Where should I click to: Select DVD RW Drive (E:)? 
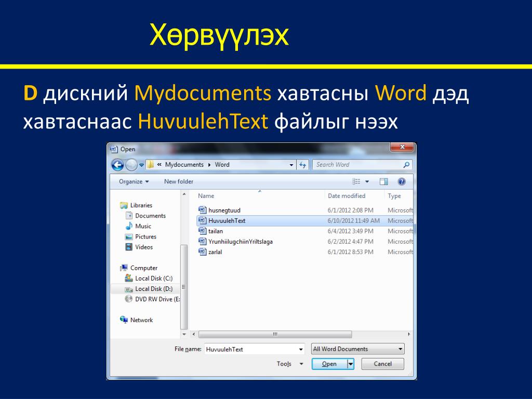pos(157,299)
